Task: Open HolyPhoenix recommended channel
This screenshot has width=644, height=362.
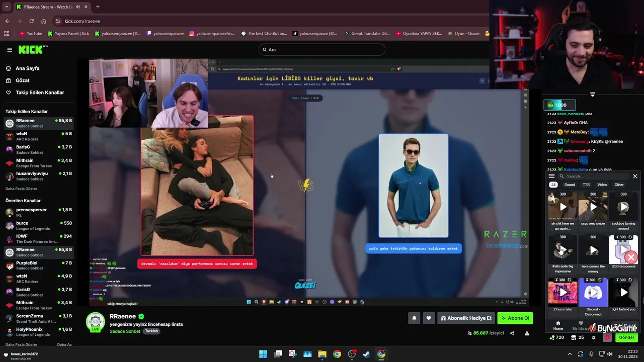Action: pyautogui.click(x=38, y=332)
